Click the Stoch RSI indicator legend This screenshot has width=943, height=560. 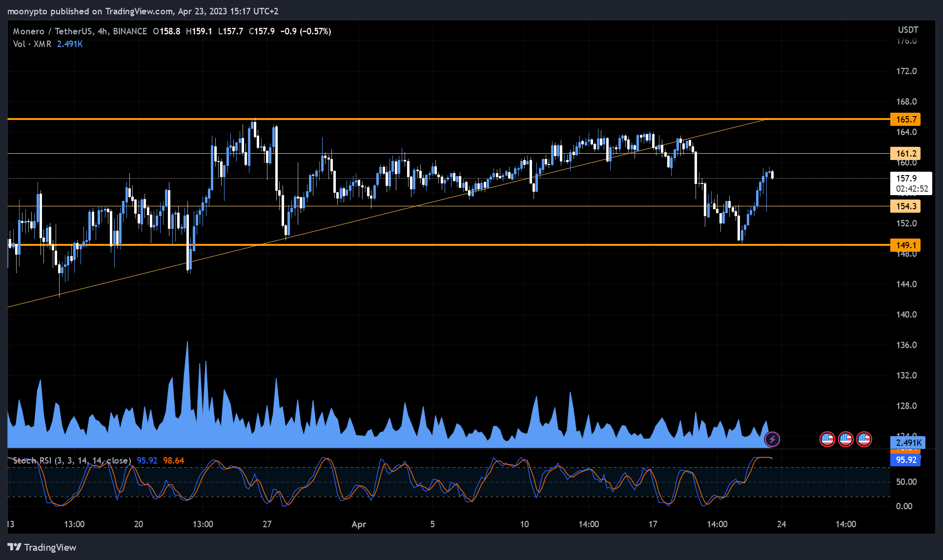(72, 460)
